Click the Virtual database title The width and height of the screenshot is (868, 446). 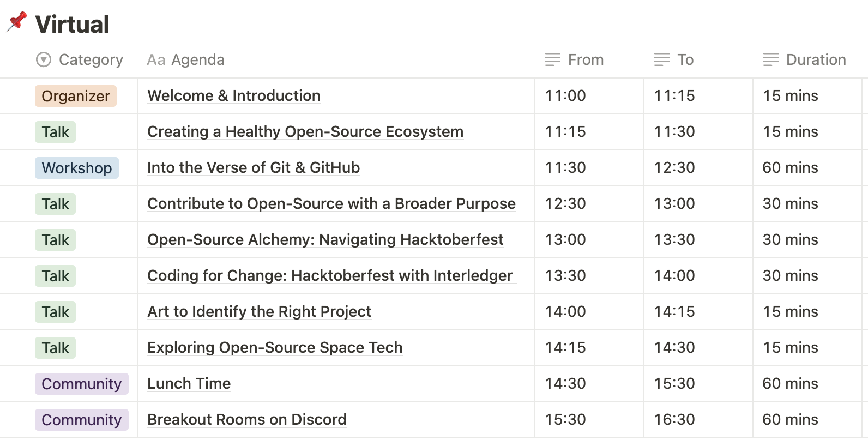coord(72,24)
